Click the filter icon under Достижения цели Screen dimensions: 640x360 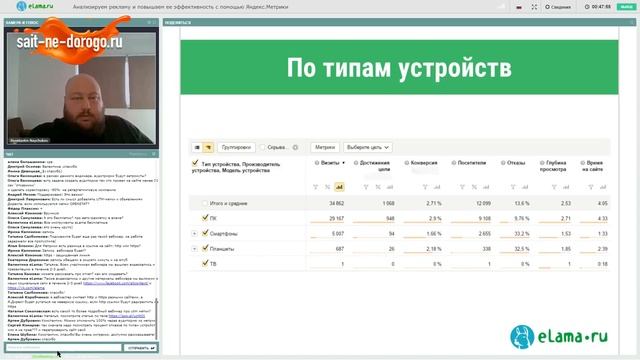coord(366,187)
